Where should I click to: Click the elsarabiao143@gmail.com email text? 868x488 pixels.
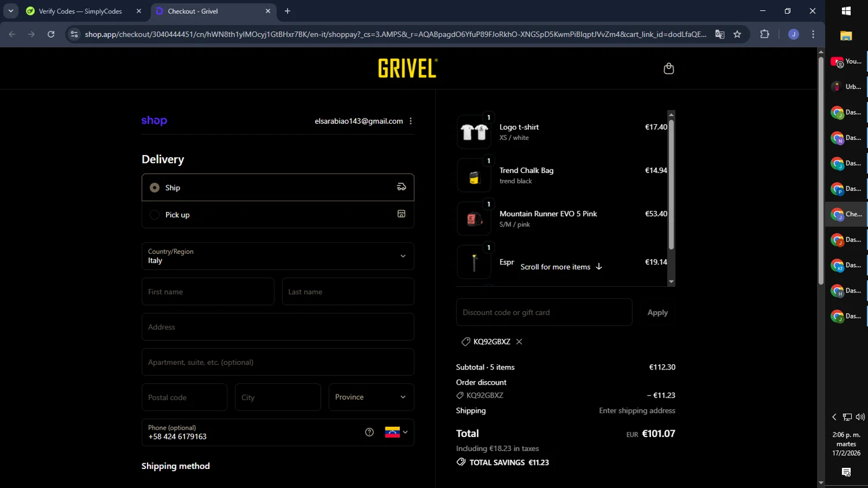click(x=359, y=121)
